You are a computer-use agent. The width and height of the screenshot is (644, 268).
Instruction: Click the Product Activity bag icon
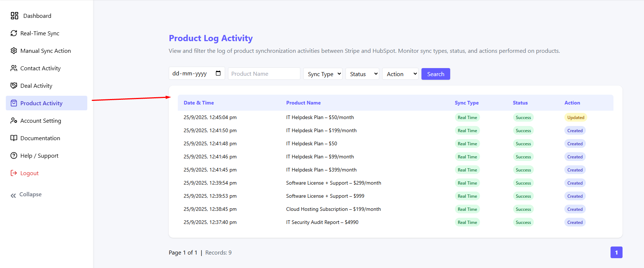pyautogui.click(x=14, y=103)
